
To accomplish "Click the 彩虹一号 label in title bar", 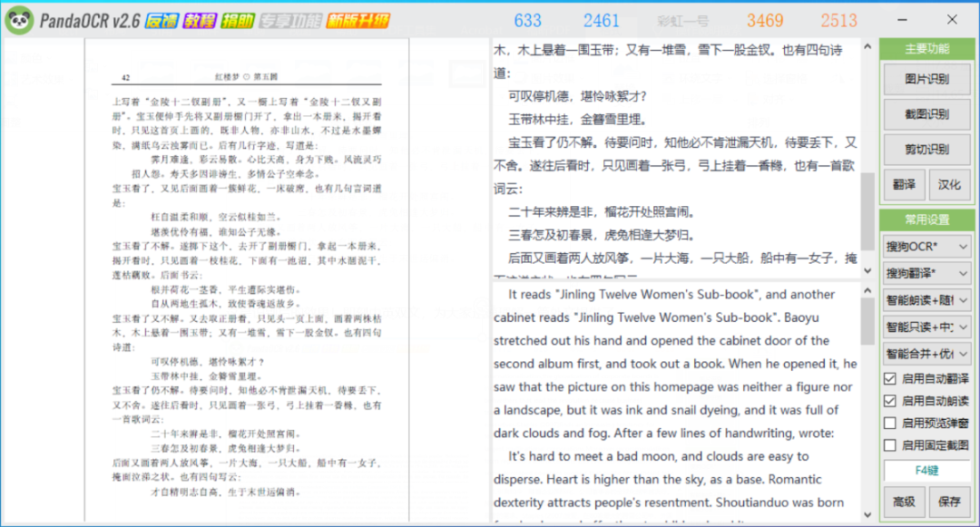I will 683,21.
